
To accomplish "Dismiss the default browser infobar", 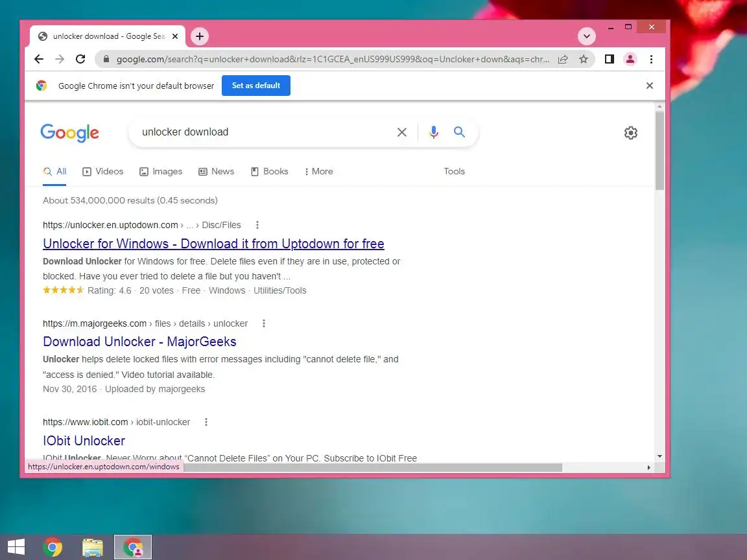I will [649, 86].
